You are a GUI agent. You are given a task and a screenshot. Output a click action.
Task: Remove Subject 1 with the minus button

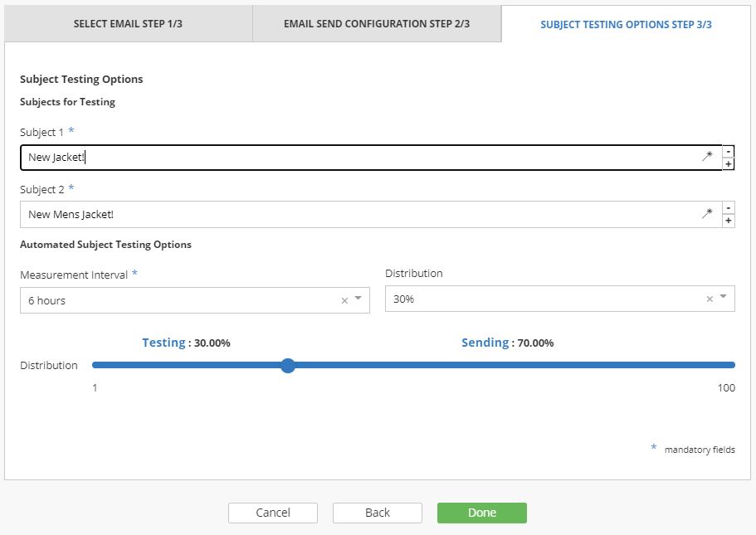(x=728, y=151)
